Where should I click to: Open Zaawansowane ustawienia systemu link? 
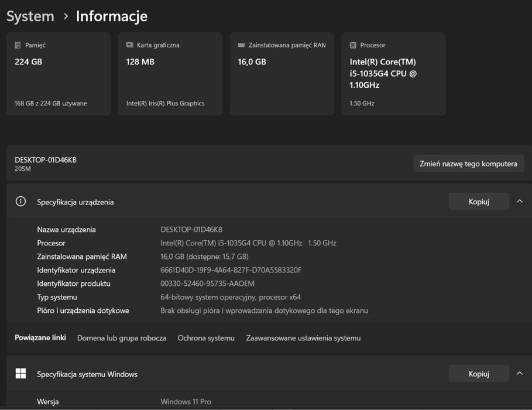pos(303,338)
